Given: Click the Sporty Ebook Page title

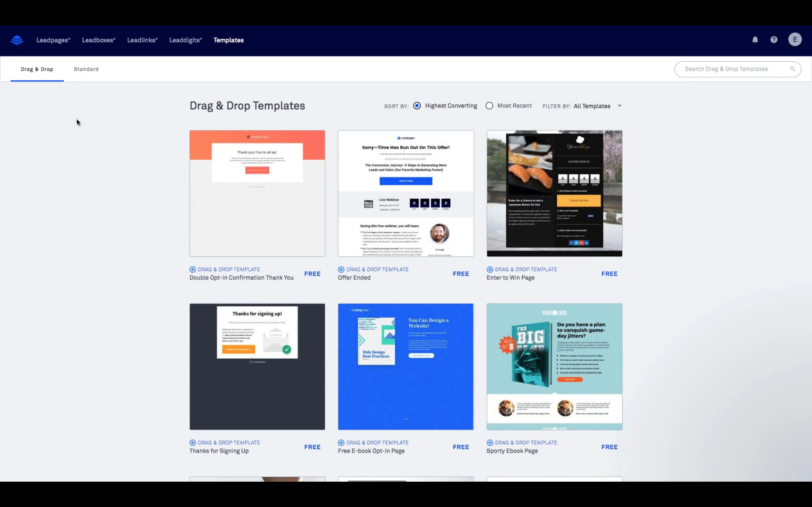Looking at the screenshot, I should 512,451.
